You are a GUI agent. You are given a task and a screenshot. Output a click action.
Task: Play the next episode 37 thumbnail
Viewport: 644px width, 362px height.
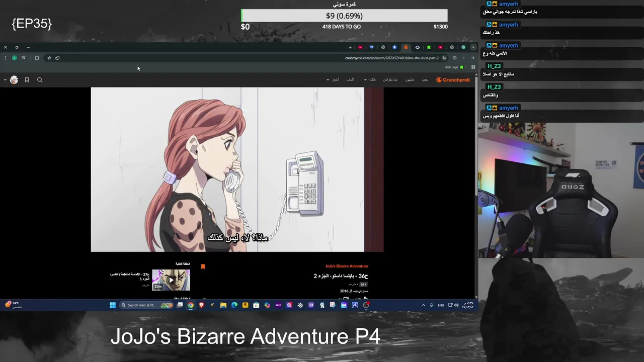point(171,280)
